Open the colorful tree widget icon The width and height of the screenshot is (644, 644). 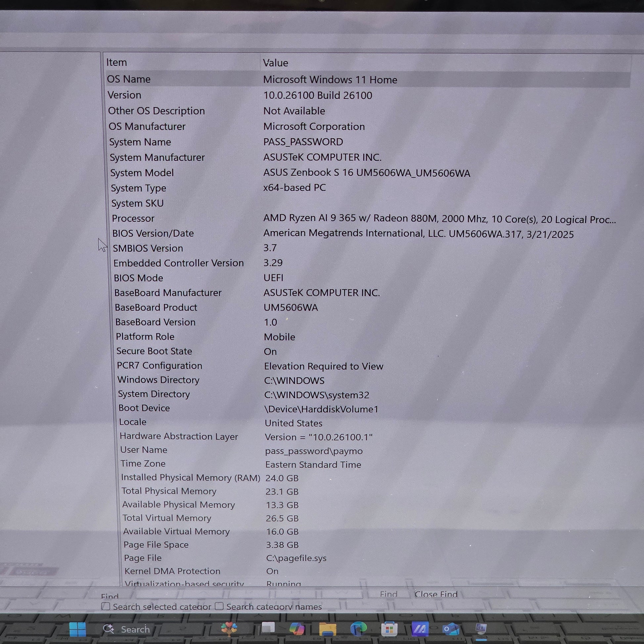pos(229,628)
